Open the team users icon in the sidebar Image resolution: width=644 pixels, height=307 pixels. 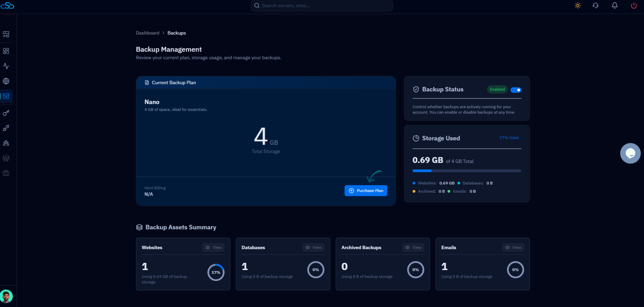[x=6, y=143]
